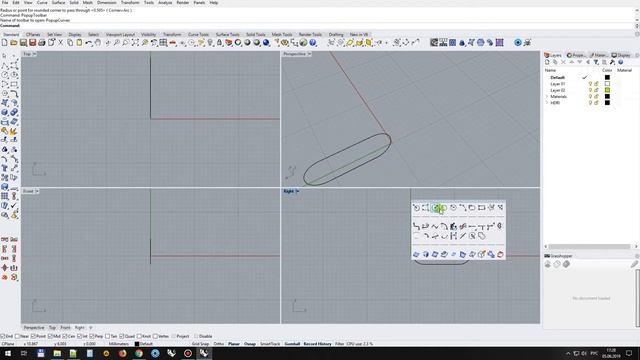
Task: Switch to Solid Tools toolbar tab
Action: pyautogui.click(x=256, y=35)
